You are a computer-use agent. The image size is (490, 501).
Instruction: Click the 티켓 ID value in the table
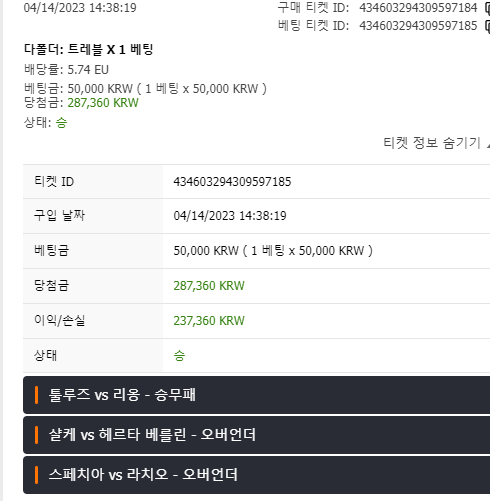click(x=232, y=182)
